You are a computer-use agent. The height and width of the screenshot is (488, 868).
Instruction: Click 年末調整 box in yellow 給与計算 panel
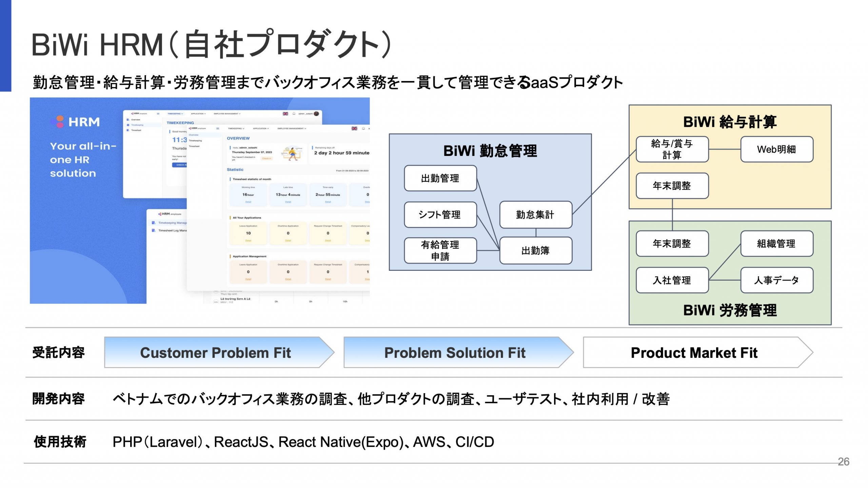(672, 186)
